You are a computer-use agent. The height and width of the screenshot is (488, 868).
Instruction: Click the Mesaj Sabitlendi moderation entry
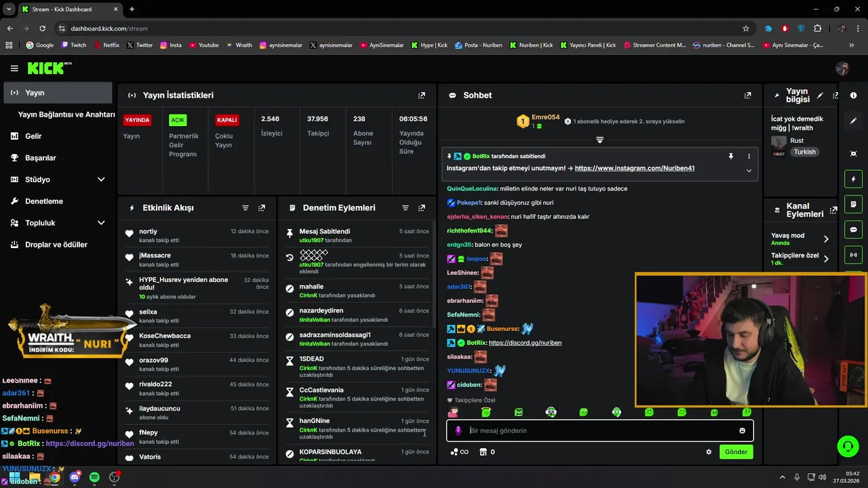(357, 236)
